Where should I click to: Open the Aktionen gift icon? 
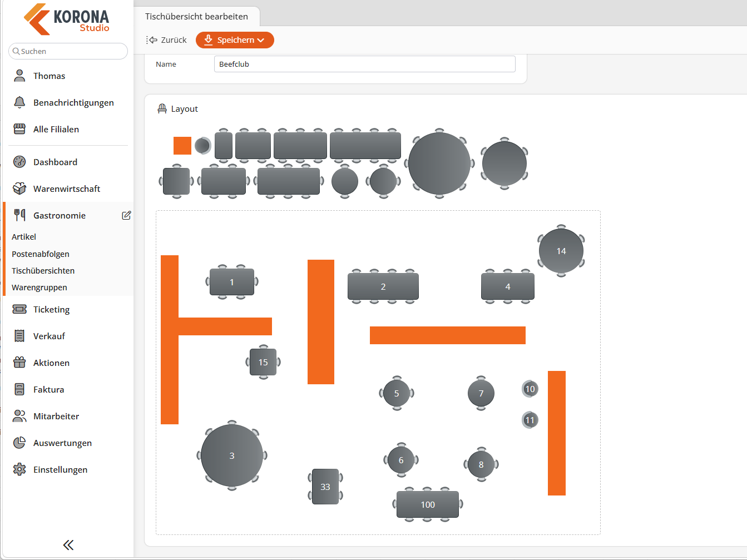[19, 363]
